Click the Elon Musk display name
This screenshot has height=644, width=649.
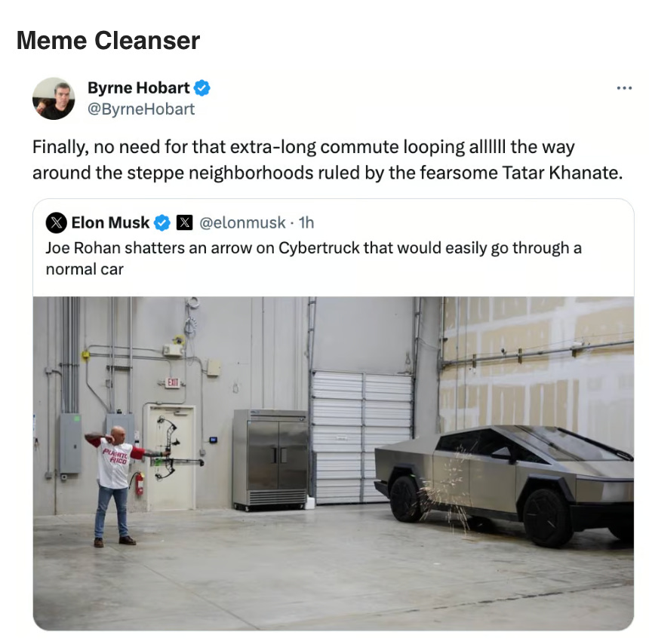tap(110, 222)
